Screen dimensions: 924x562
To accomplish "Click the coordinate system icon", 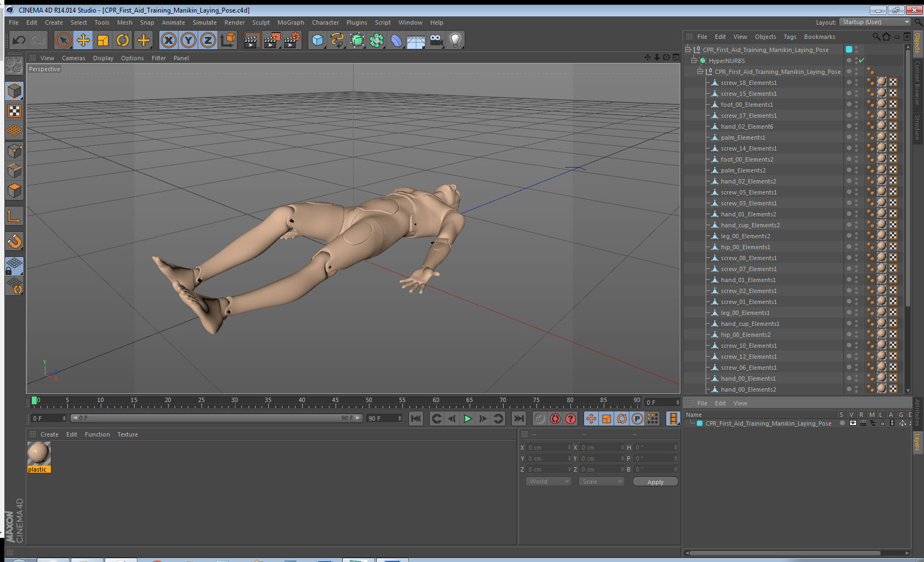I will point(228,40).
